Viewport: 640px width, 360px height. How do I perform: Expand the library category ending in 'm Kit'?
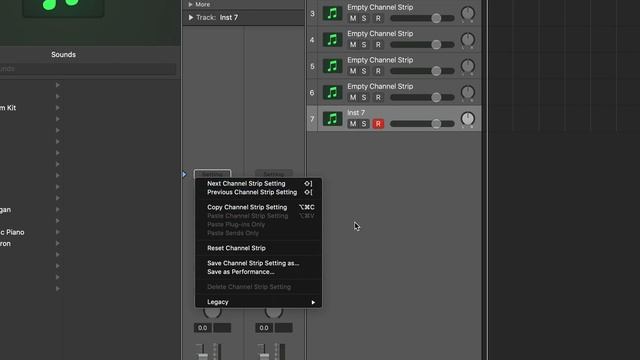point(58,108)
